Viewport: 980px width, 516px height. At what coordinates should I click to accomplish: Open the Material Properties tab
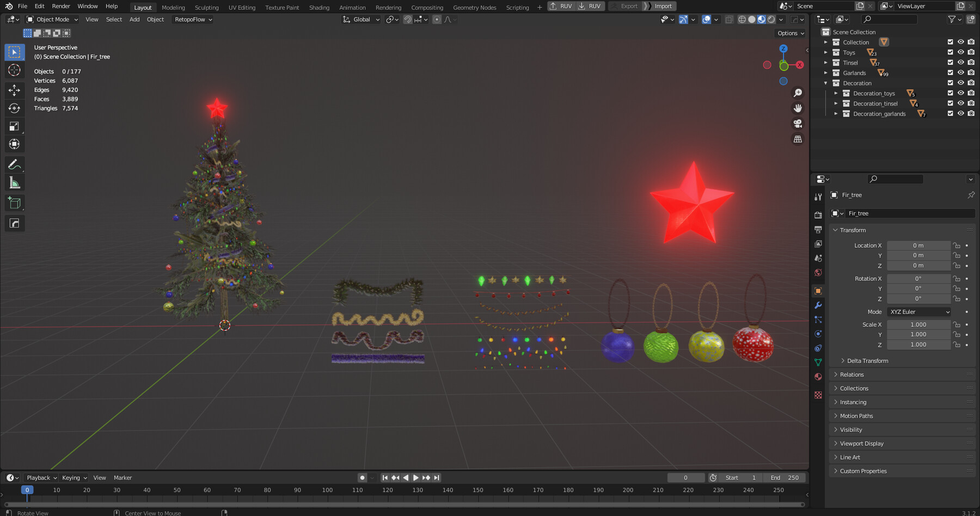click(818, 376)
